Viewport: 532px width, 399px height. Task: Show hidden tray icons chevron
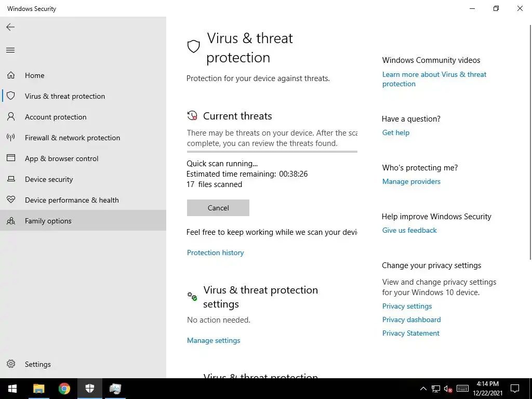[423, 389]
